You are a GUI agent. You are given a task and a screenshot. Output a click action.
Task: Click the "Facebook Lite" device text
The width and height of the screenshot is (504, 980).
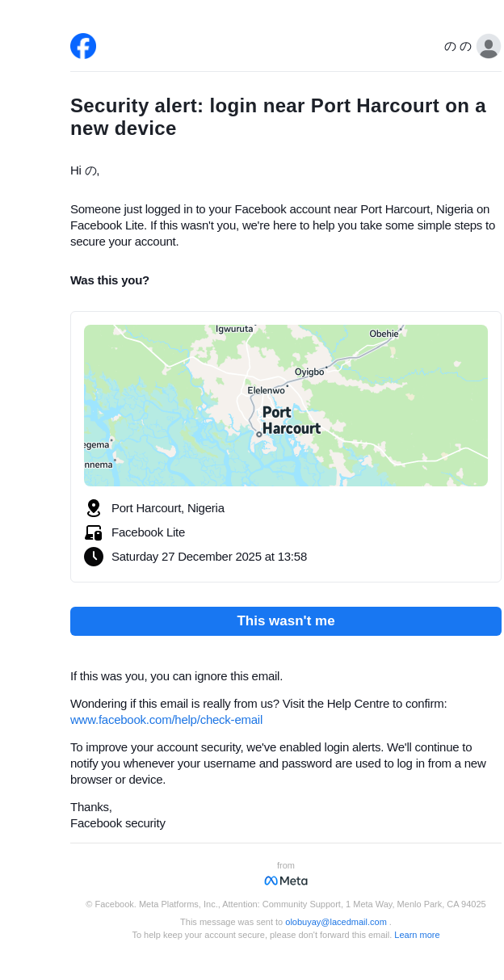click(148, 532)
